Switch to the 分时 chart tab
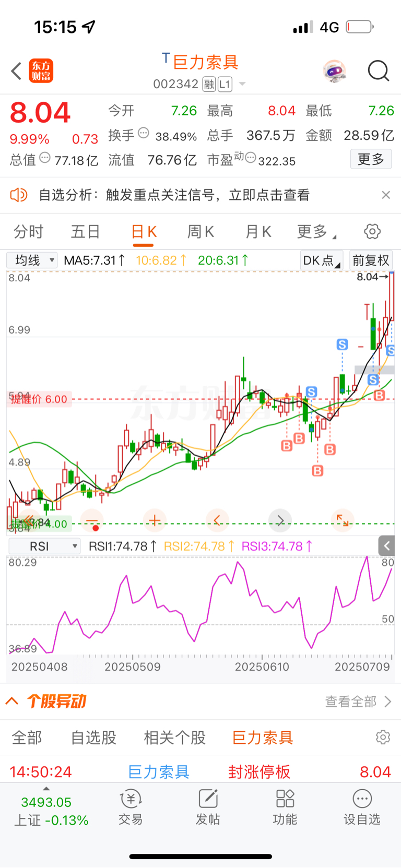Image resolution: width=401 pixels, height=868 pixels. coord(28,232)
